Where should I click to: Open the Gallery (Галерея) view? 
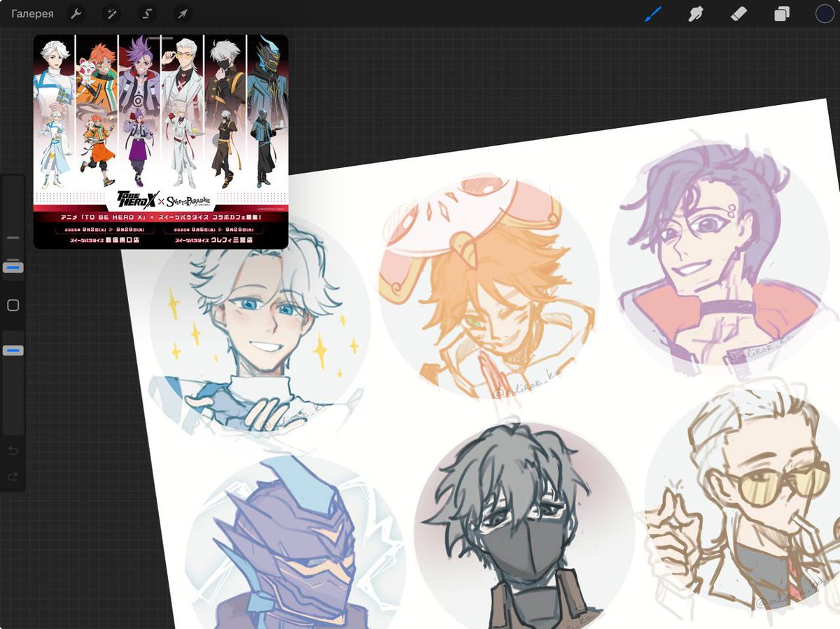32,13
